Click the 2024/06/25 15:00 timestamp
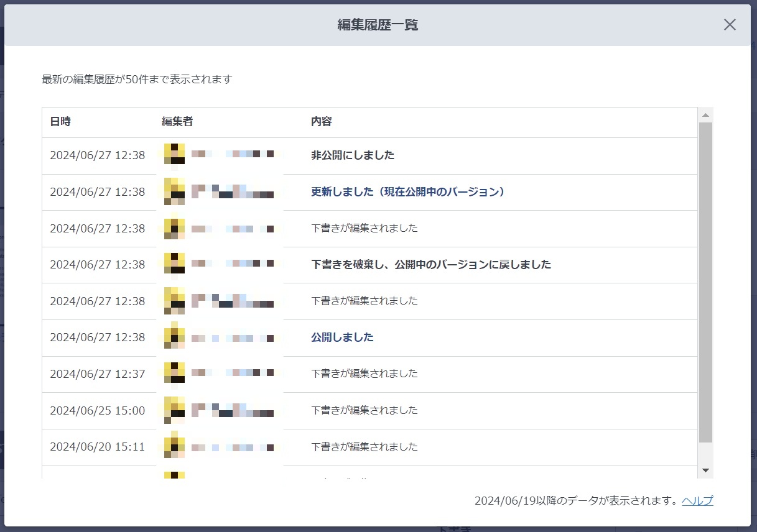This screenshot has height=532, width=757. click(x=97, y=411)
